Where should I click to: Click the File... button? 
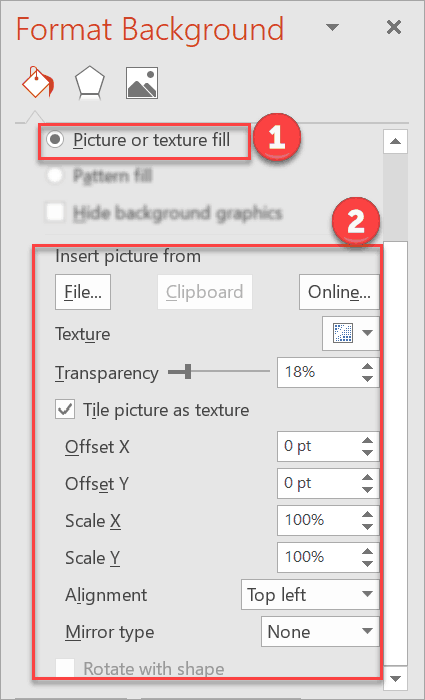tap(83, 292)
